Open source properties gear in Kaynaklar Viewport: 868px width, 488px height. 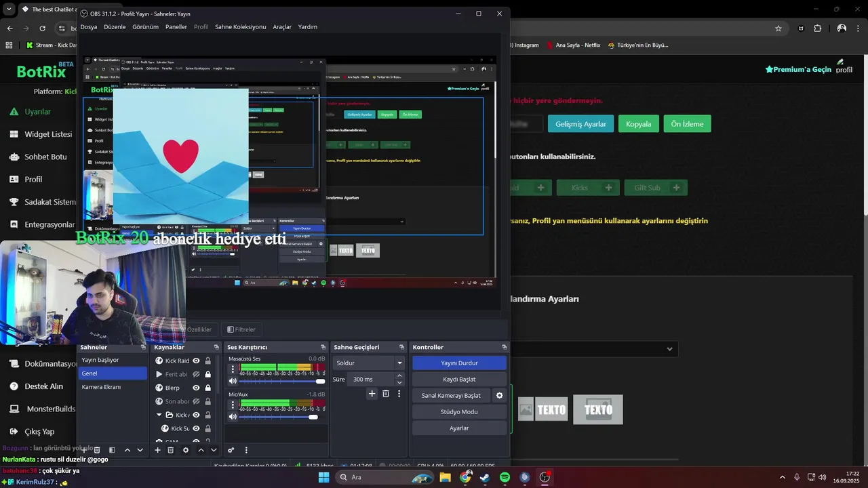coord(186,450)
